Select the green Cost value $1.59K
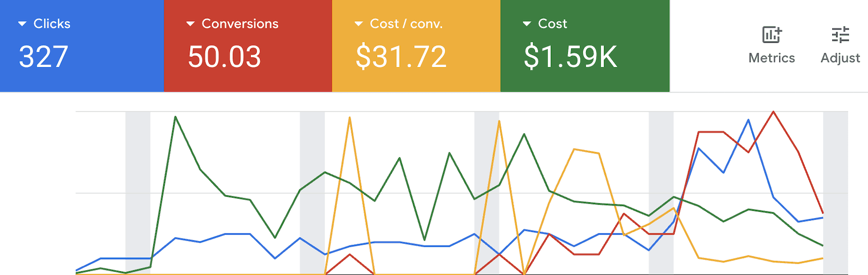Screen dimensions: 868x275 pyautogui.click(x=571, y=57)
